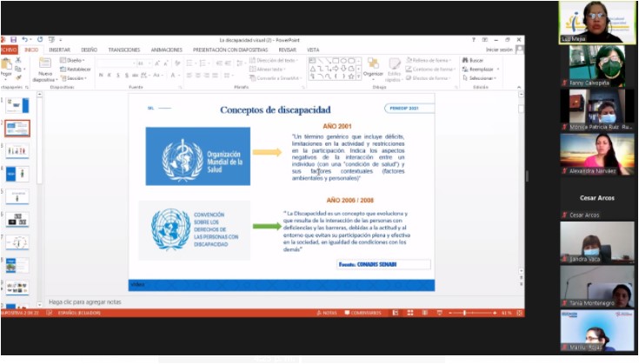
Task: Expand the shapes gallery more arrow
Action: click(359, 76)
